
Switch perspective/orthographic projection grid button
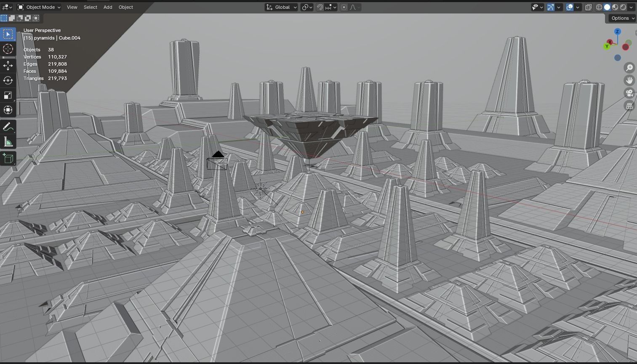tap(629, 106)
